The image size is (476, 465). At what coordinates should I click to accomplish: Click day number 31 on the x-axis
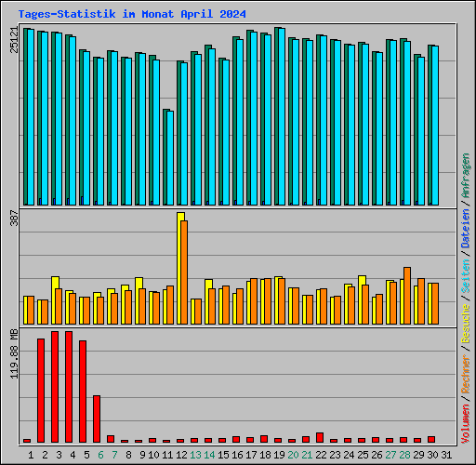[x=446, y=455]
